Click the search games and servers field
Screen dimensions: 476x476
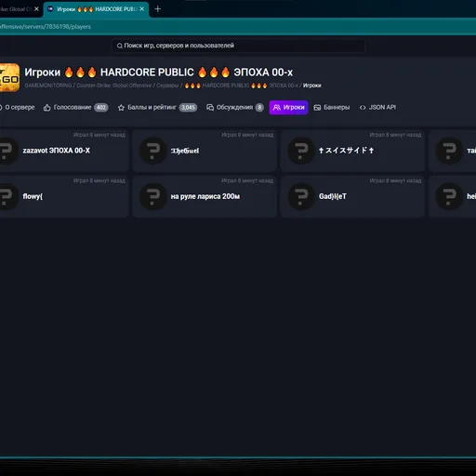coord(239,46)
